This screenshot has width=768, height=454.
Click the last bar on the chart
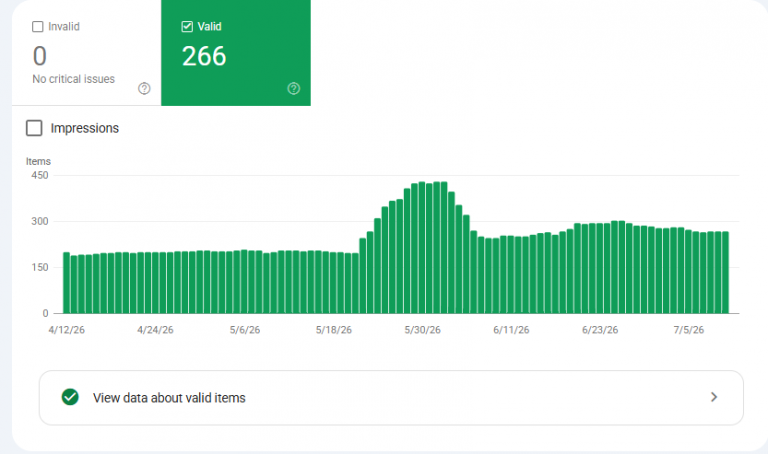coord(725,273)
